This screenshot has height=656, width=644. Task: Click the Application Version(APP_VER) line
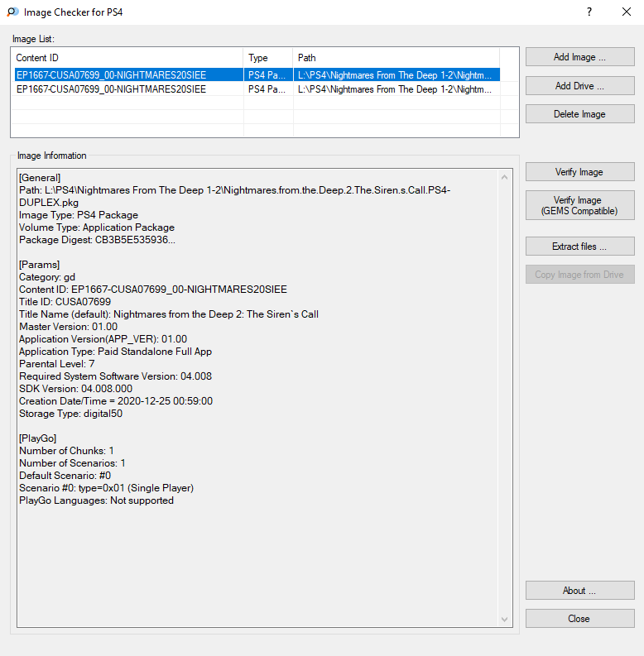coord(103,339)
